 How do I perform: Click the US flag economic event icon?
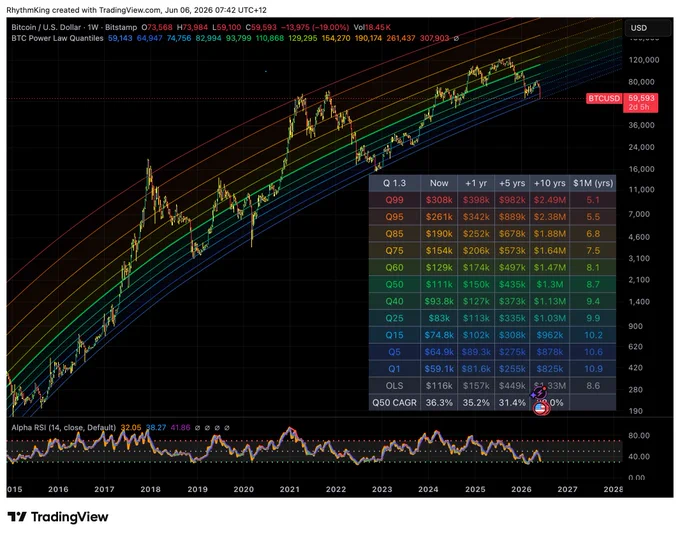[x=541, y=408]
